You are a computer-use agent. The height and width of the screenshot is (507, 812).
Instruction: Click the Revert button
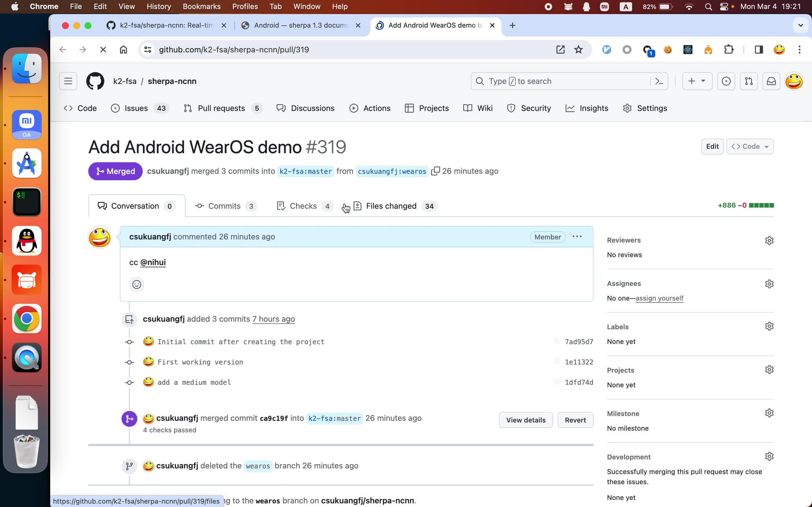click(x=575, y=420)
